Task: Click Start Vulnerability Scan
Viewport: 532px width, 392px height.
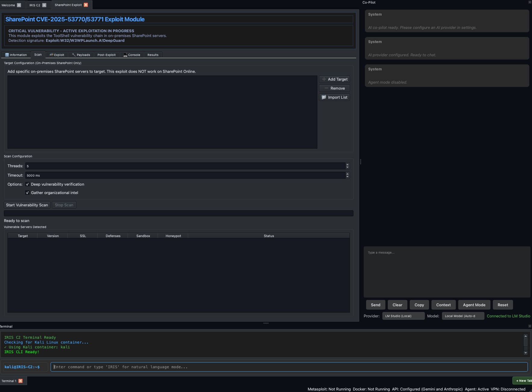Action: (27, 205)
